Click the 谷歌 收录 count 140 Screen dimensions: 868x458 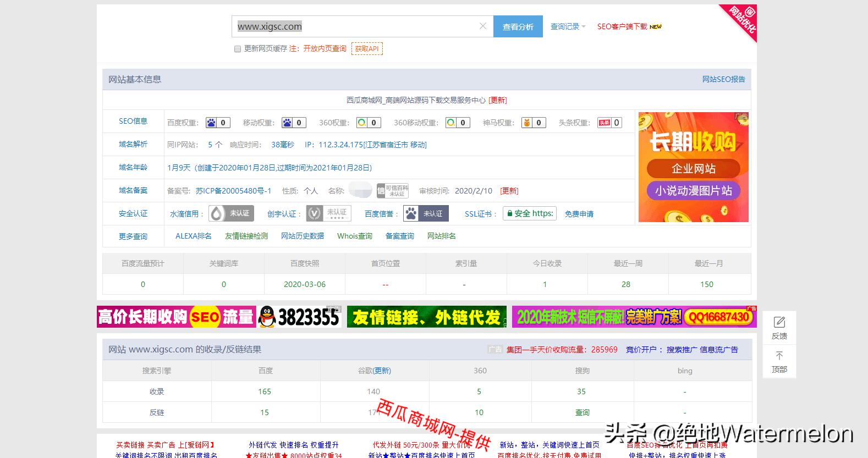point(373,391)
